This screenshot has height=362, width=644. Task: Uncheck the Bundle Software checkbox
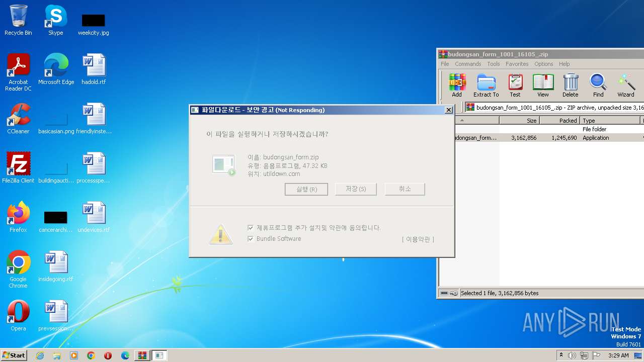[251, 239]
